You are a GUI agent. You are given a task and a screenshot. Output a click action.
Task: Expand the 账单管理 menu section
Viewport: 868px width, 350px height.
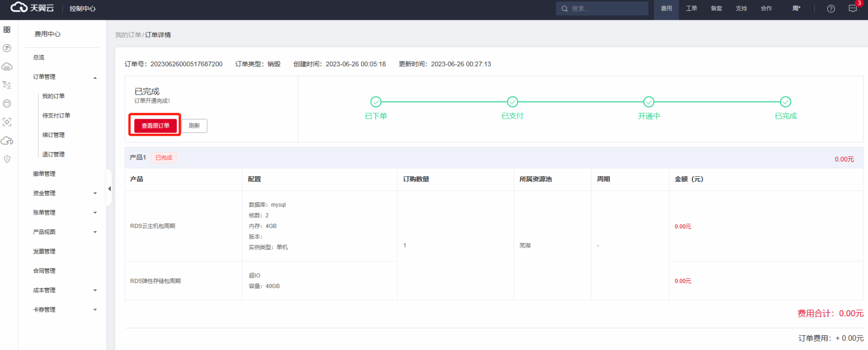[95, 213]
